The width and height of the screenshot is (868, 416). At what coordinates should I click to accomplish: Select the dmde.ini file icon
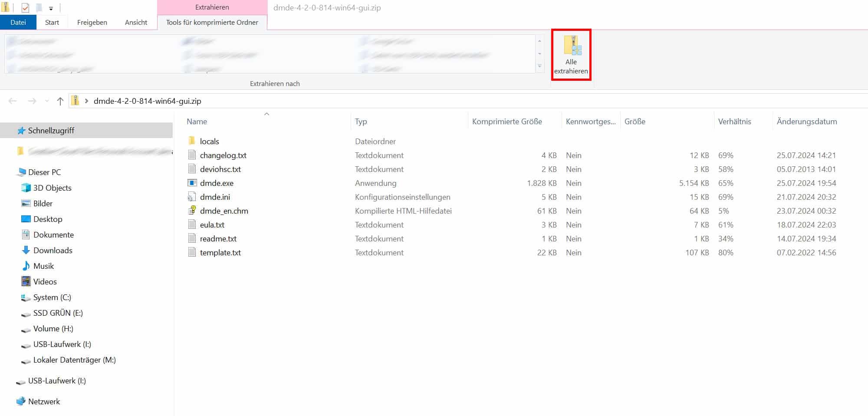tap(192, 196)
